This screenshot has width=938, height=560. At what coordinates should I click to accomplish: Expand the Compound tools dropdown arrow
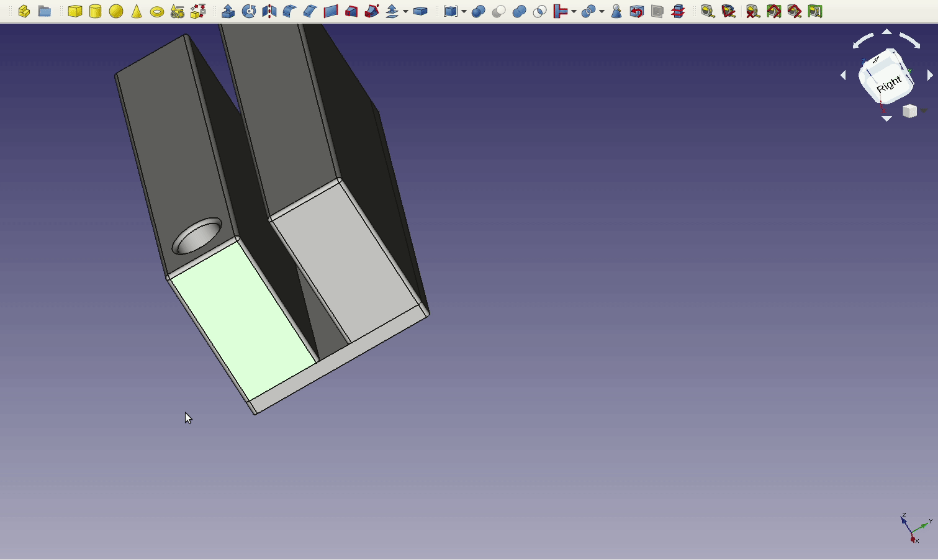click(x=464, y=12)
